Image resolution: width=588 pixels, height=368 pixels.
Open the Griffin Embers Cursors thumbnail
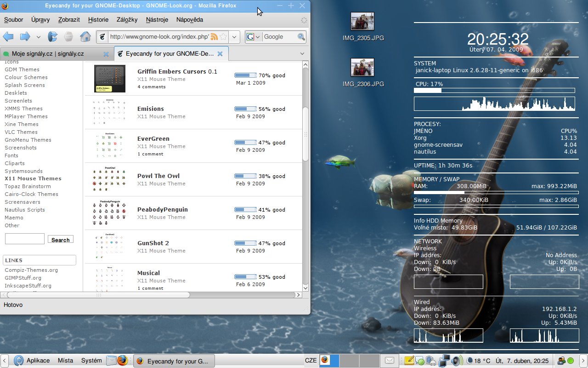click(x=110, y=79)
